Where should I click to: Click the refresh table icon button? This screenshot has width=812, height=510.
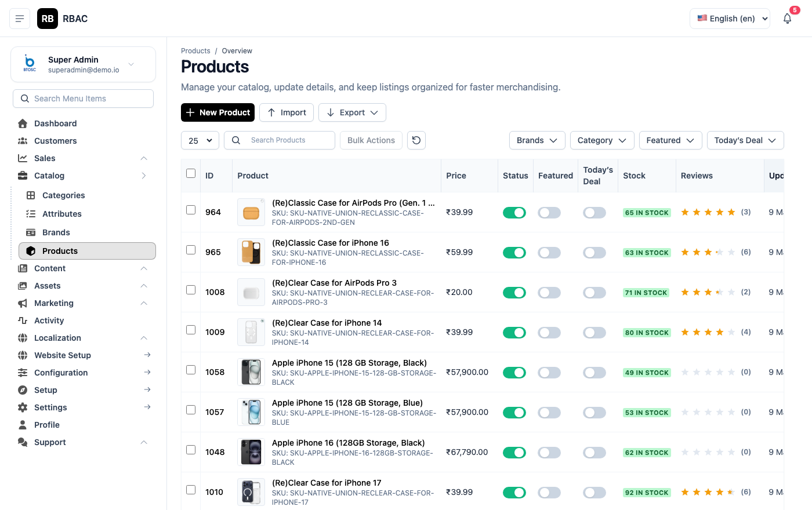click(416, 140)
